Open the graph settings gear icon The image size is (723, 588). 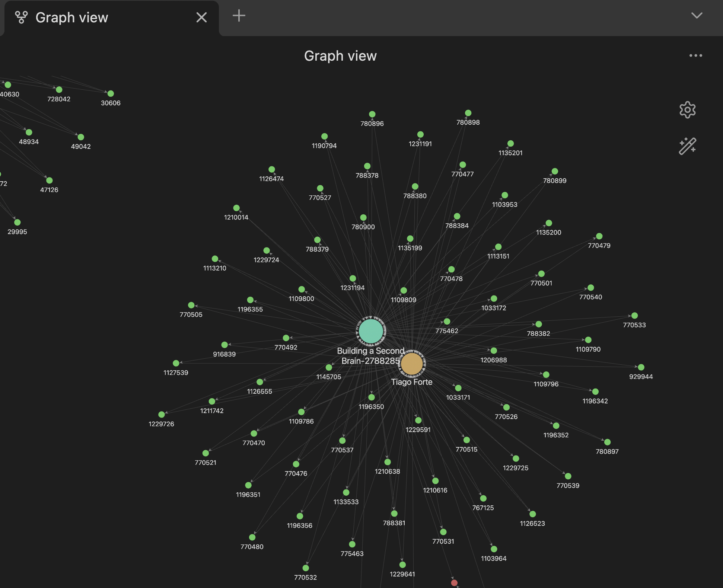coord(687,110)
